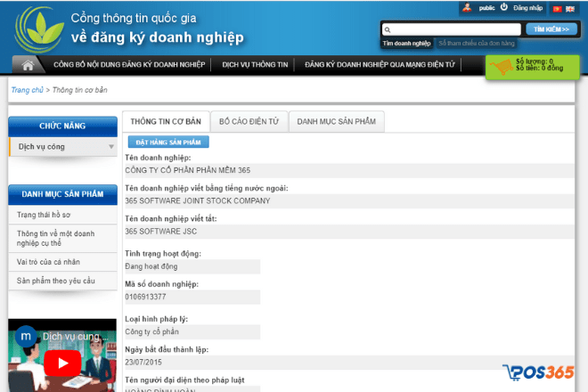588x392 pixels.
Task: Click the public user avatar icon
Action: 467,7
